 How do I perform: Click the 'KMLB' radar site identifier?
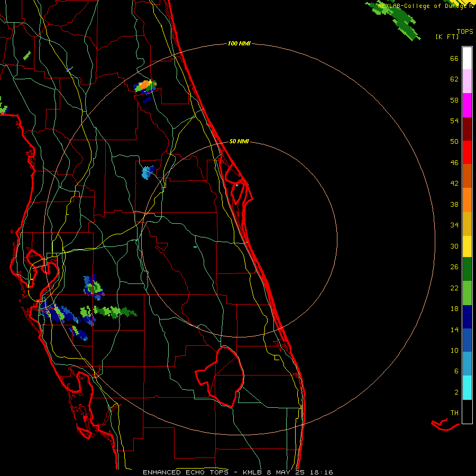pos(253,472)
